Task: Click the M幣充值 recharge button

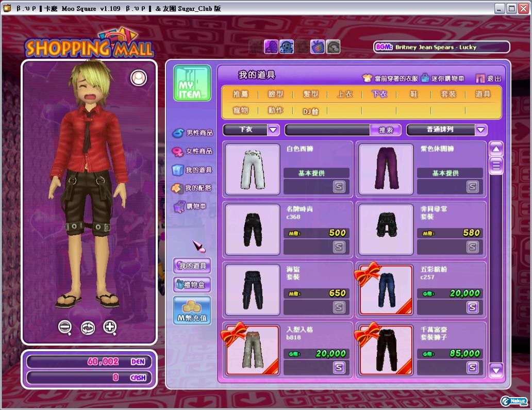Action: coord(192,310)
